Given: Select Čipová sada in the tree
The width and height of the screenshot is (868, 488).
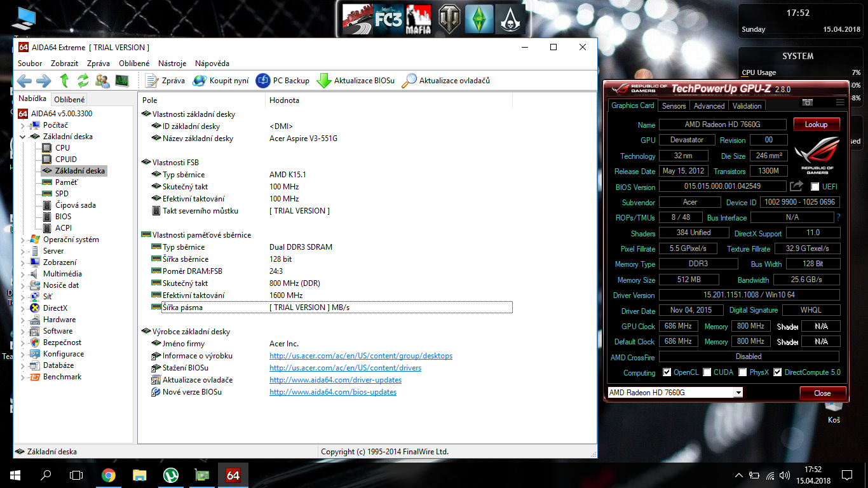Looking at the screenshot, I should click(76, 205).
